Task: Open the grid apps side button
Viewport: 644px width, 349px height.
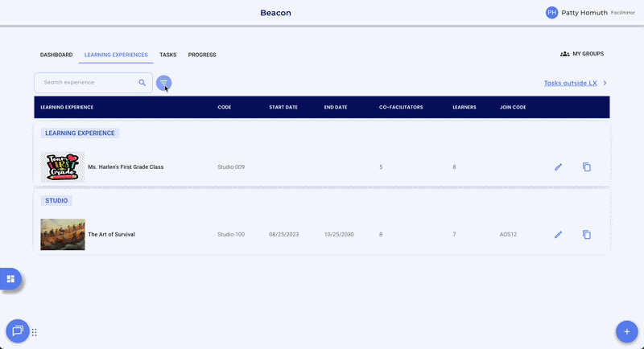Action: (x=11, y=279)
